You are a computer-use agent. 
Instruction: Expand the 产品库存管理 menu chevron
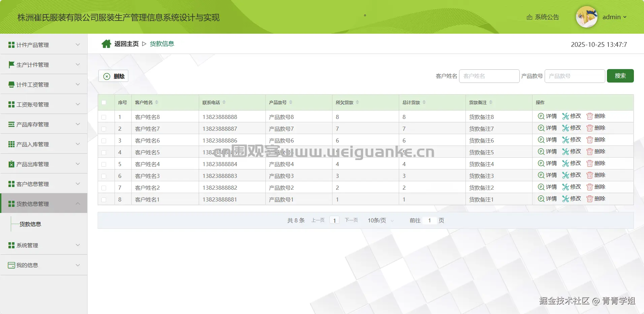point(78,124)
